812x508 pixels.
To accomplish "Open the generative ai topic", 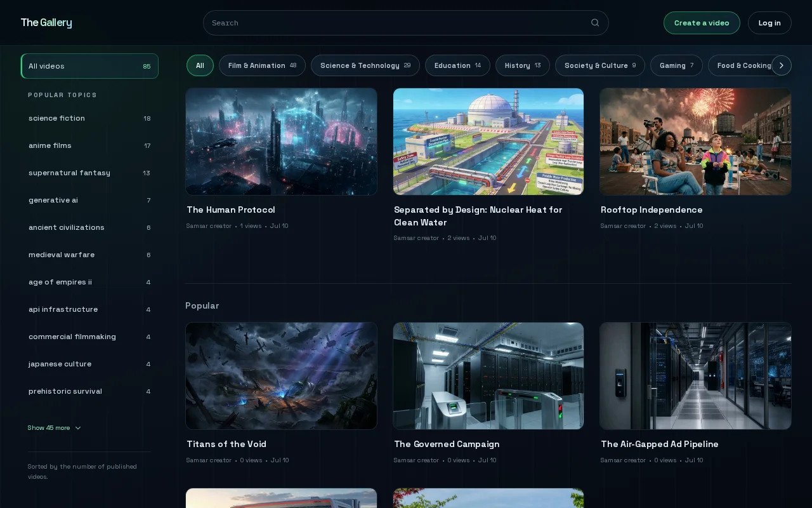I will tap(89, 200).
